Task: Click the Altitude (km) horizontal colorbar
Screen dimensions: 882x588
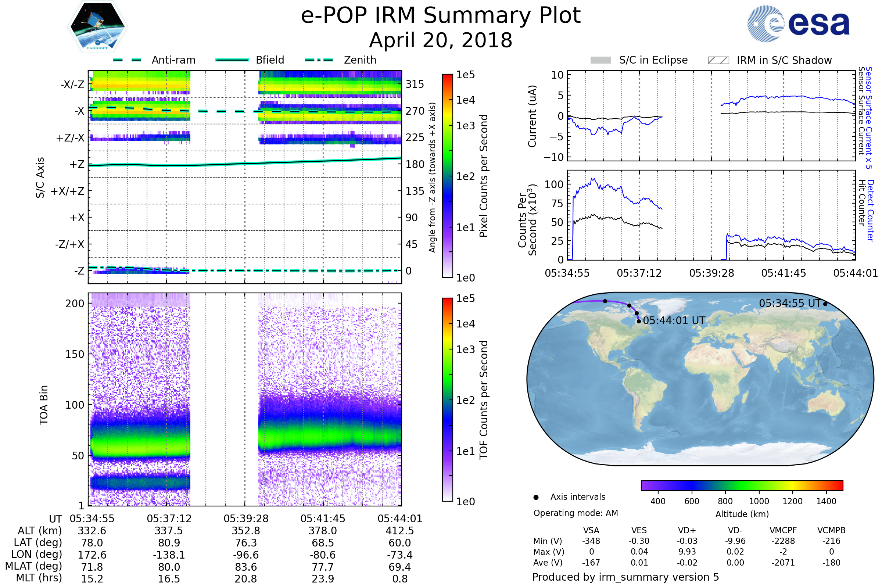Action: (x=742, y=485)
